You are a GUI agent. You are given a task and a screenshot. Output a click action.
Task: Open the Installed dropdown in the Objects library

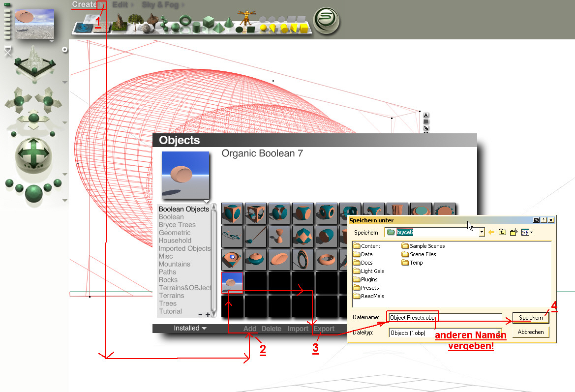190,328
